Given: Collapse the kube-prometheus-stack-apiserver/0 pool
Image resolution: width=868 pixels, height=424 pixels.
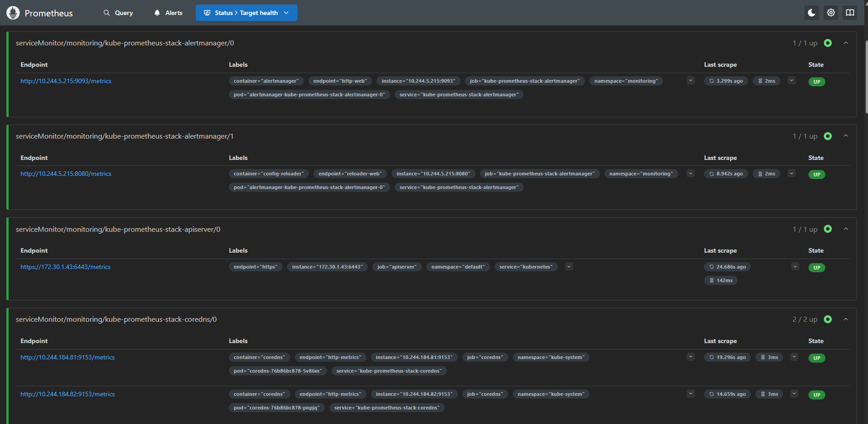Looking at the screenshot, I should click(846, 229).
